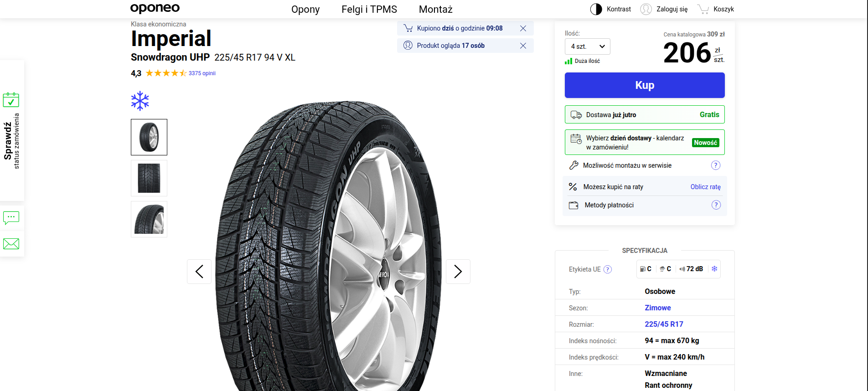Click the rating stars
This screenshot has width=868, height=391.
[166, 73]
